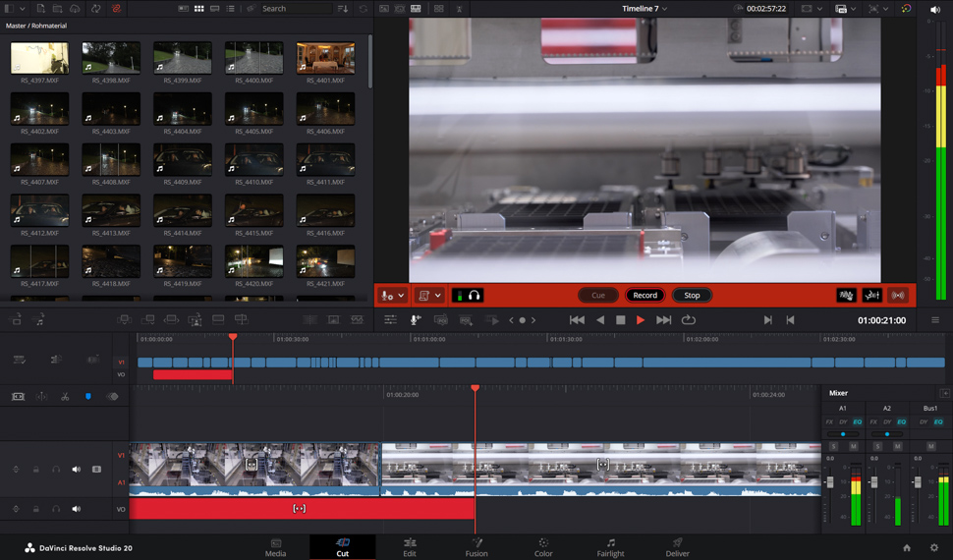Switch to the Color page
The width and height of the screenshot is (953, 560).
point(543,546)
